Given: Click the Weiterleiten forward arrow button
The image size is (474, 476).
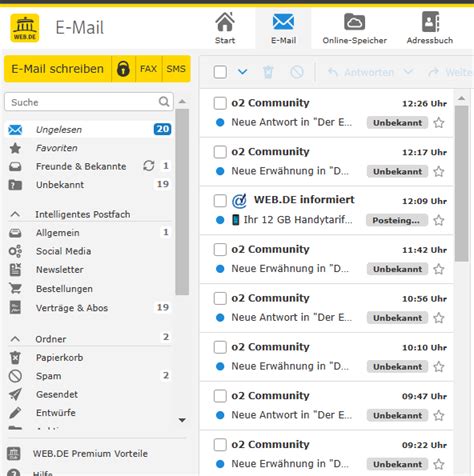Looking at the screenshot, I should coord(451,72).
